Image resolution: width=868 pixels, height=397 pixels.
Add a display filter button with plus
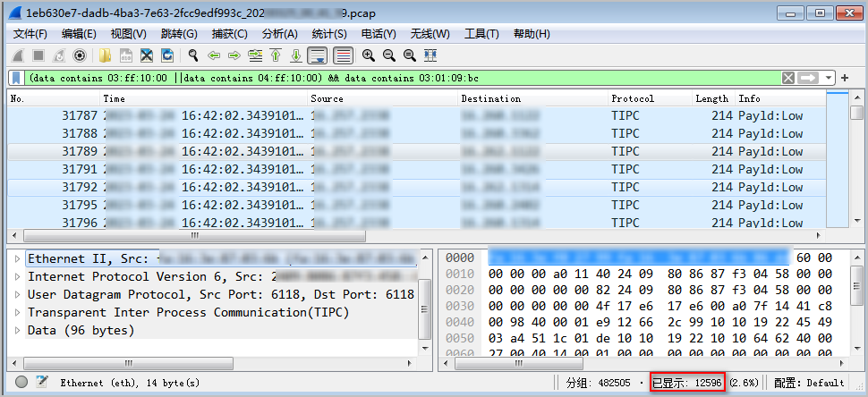tap(845, 78)
